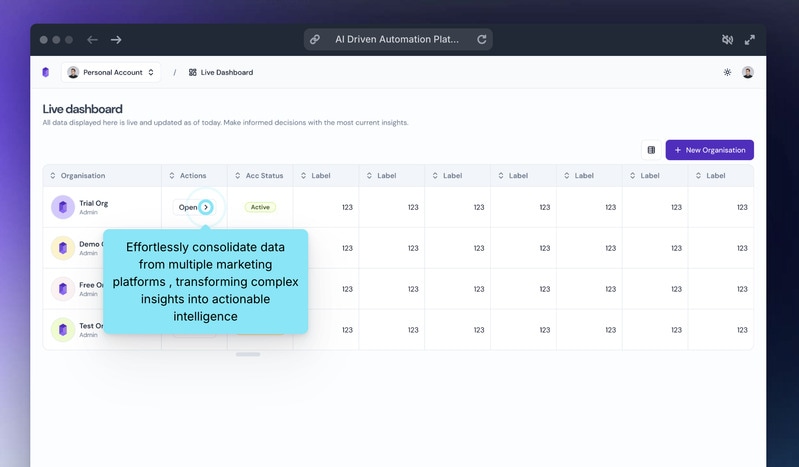This screenshot has width=799, height=467.
Task: Select the Trial Org row icon
Action: click(x=63, y=207)
